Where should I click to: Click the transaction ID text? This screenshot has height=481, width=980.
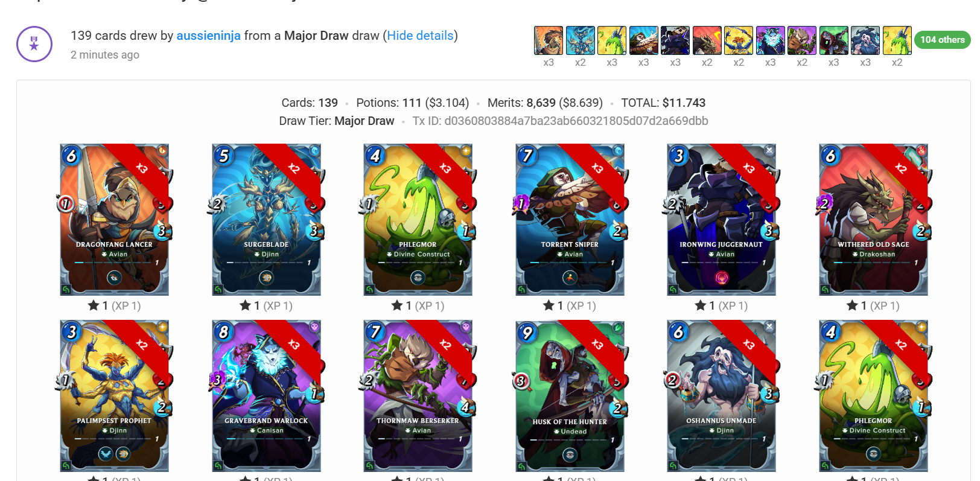[560, 121]
